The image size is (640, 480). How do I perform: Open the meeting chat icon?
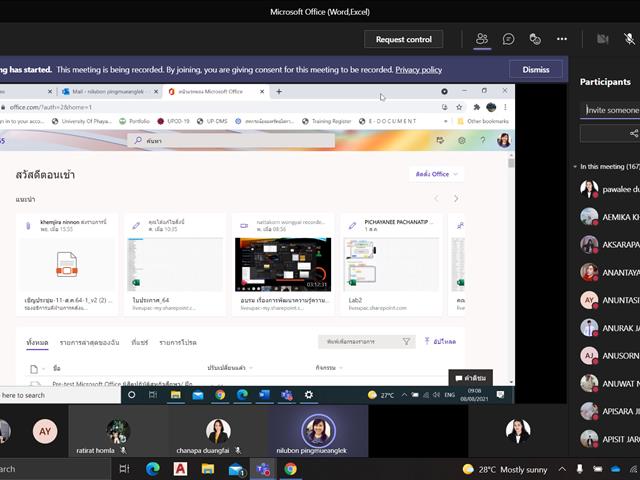pyautogui.click(x=509, y=39)
